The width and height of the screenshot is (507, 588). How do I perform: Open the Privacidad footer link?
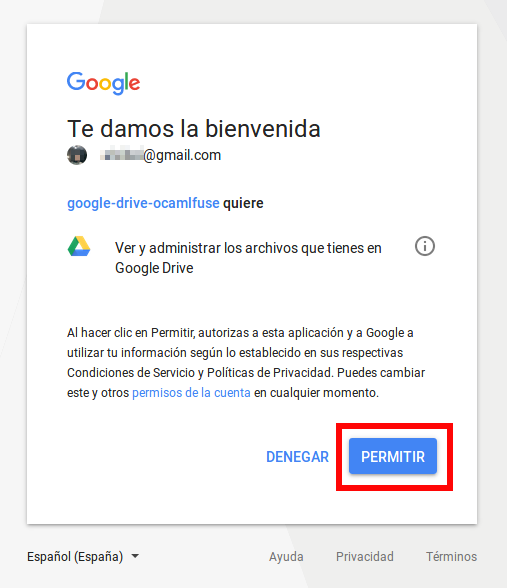tap(365, 556)
